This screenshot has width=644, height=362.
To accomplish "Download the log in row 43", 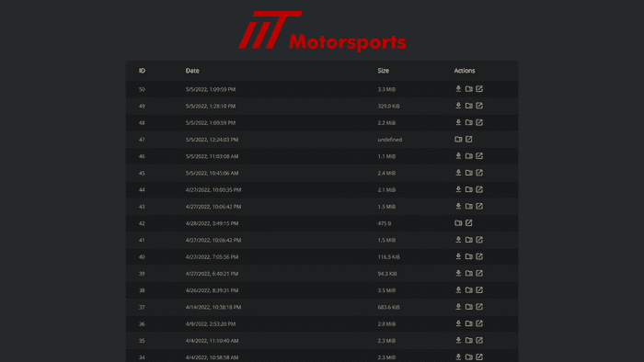I will (x=458, y=206).
